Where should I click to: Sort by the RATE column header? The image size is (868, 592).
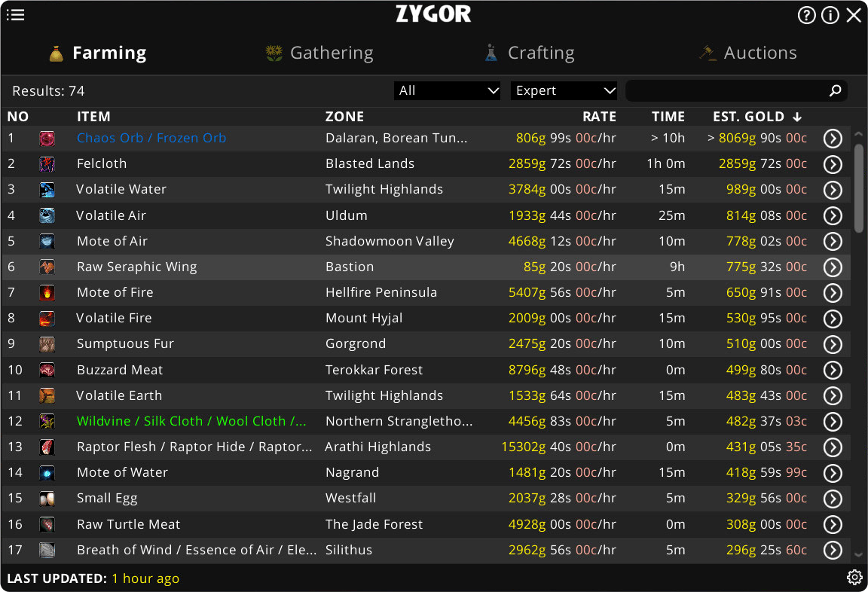point(599,116)
